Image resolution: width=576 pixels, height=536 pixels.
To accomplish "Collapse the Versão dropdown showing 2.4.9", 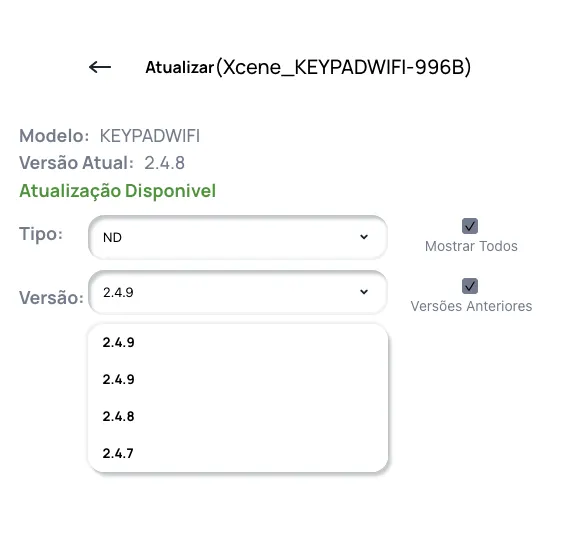I will tap(238, 292).
